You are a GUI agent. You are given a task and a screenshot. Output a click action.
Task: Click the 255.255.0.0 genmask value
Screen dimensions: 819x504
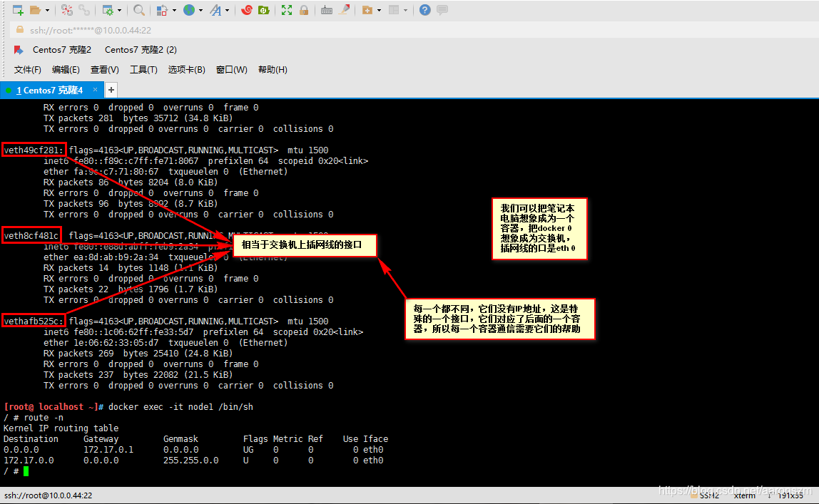190,461
